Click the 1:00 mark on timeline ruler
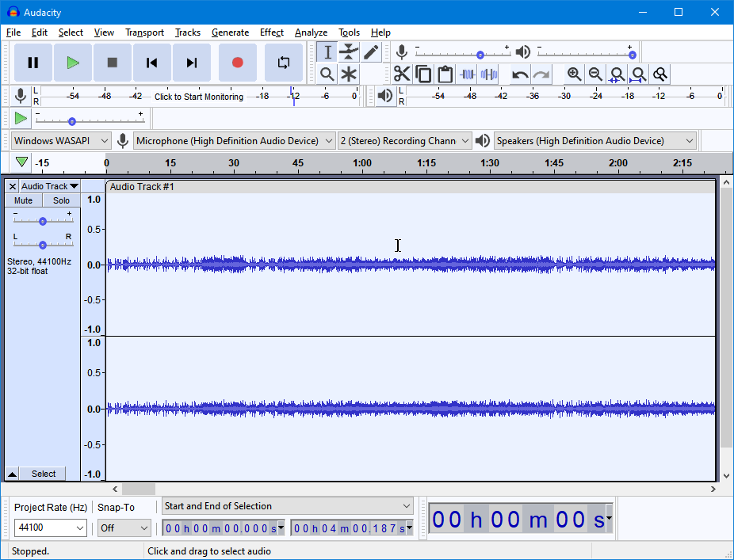The image size is (734, 560). pyautogui.click(x=362, y=163)
